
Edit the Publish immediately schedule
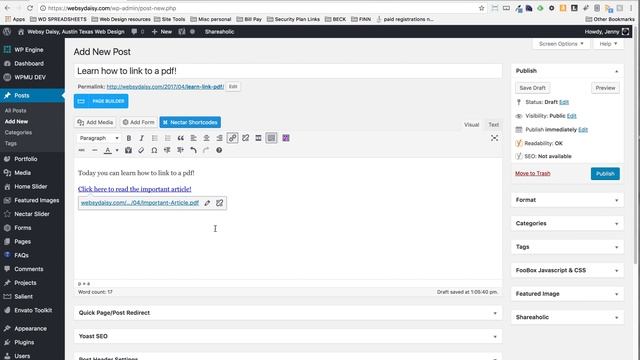[583, 130]
